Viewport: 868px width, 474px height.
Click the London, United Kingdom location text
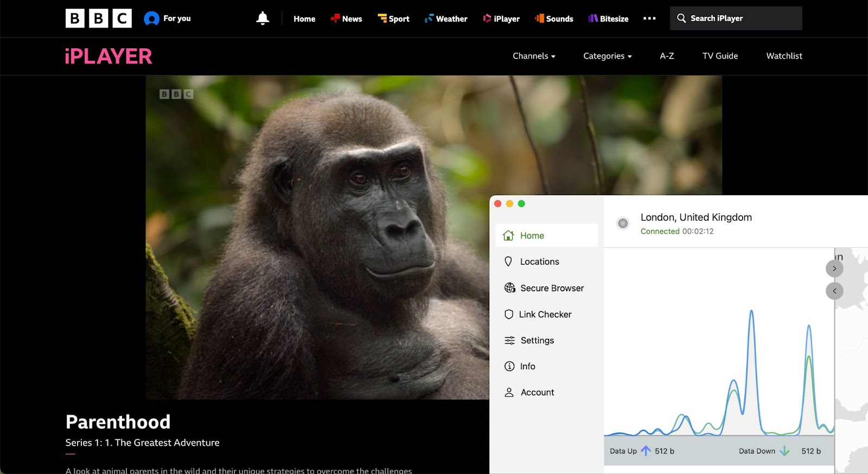point(696,217)
